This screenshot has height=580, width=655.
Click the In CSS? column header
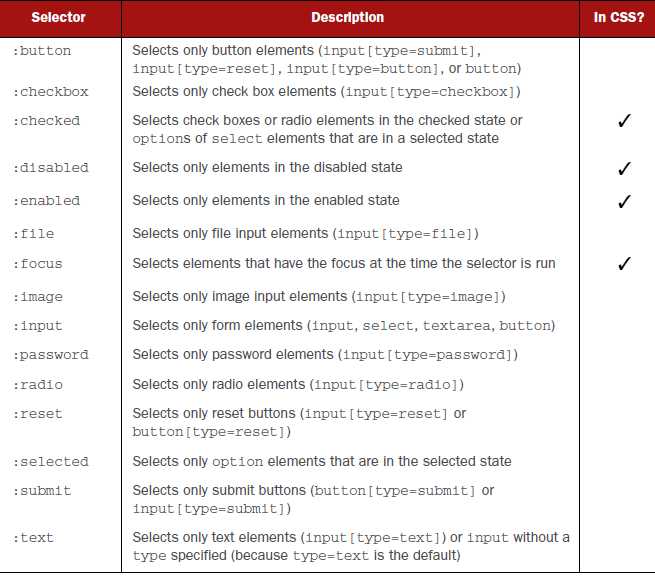tap(616, 18)
